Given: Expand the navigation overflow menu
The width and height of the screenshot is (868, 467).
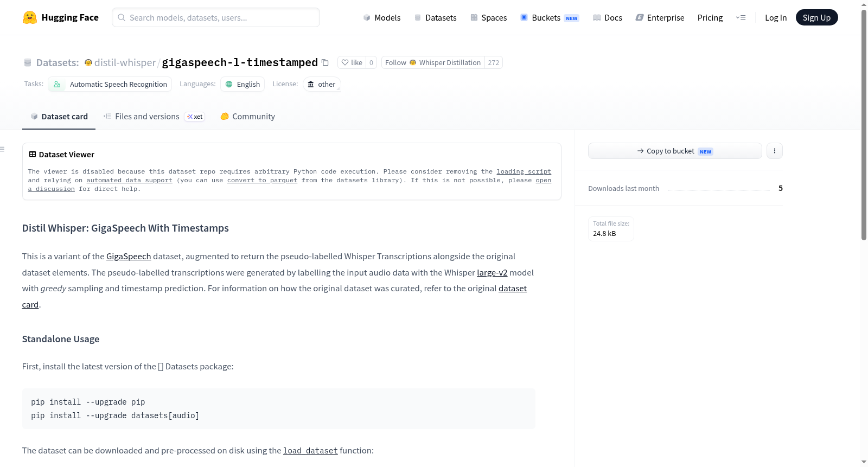Looking at the screenshot, I should [741, 17].
